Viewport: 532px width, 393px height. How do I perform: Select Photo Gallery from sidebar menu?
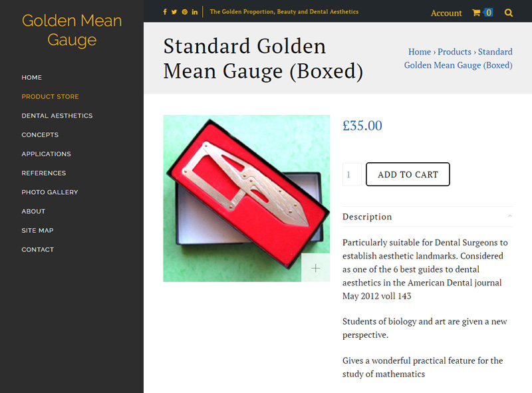(x=49, y=192)
